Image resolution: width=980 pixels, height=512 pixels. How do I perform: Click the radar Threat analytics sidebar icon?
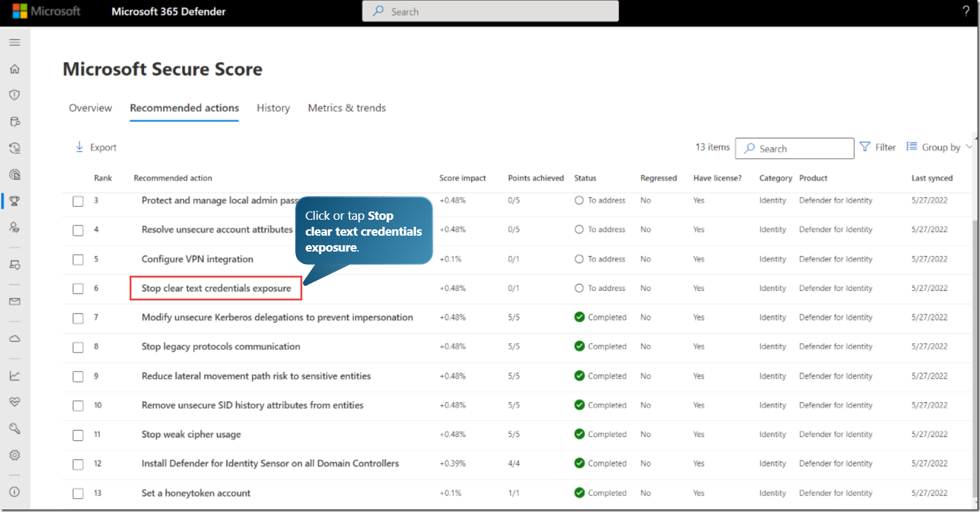tap(15, 175)
